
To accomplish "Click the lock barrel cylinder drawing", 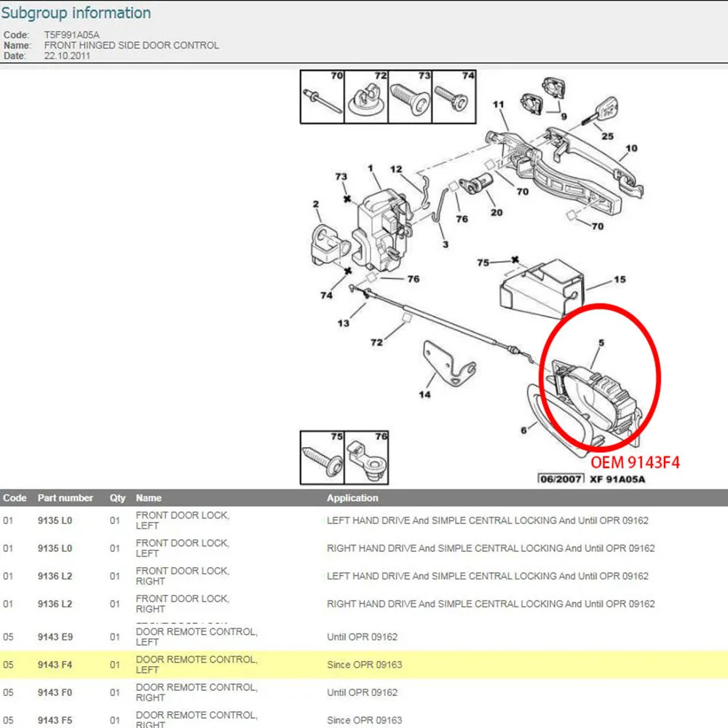I will coord(475,183).
